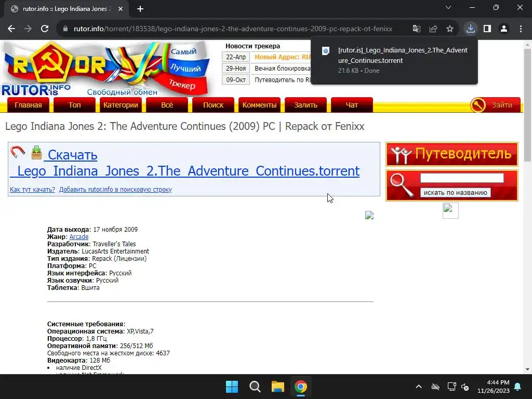
Task: Toggle the browser side panel icon
Action: (487, 29)
